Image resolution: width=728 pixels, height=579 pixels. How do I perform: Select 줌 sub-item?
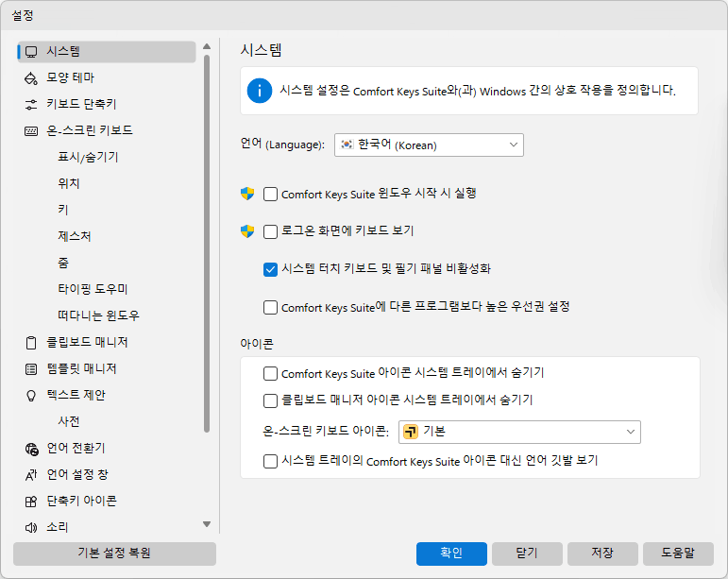pos(63,263)
